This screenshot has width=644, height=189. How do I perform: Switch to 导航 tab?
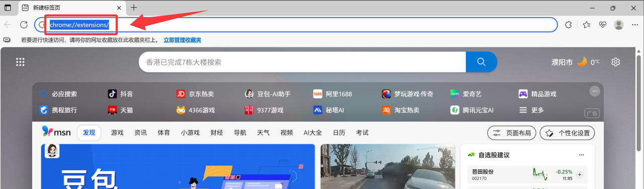click(x=240, y=133)
